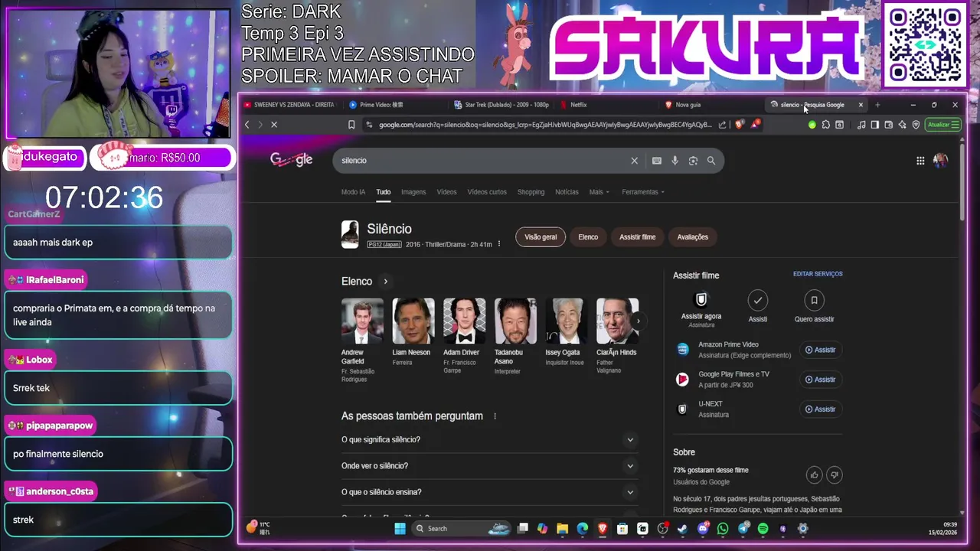Open the Google apps grid
The image size is (980, 551).
click(x=920, y=161)
